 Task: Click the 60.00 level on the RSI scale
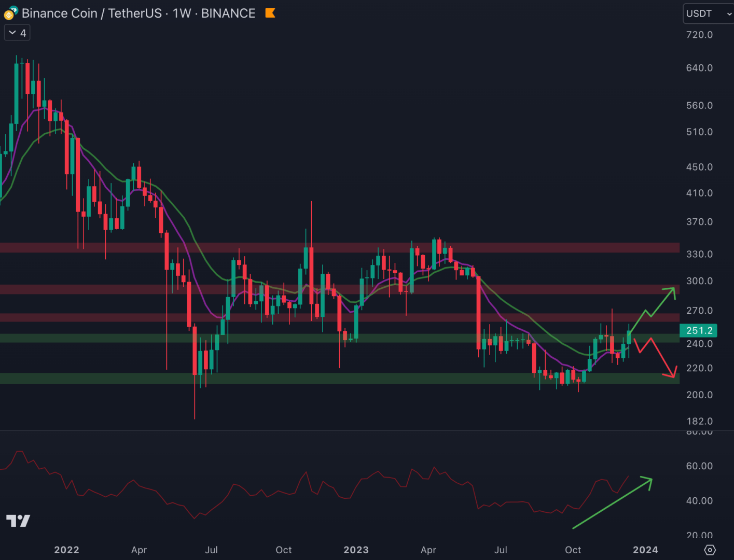click(x=699, y=466)
